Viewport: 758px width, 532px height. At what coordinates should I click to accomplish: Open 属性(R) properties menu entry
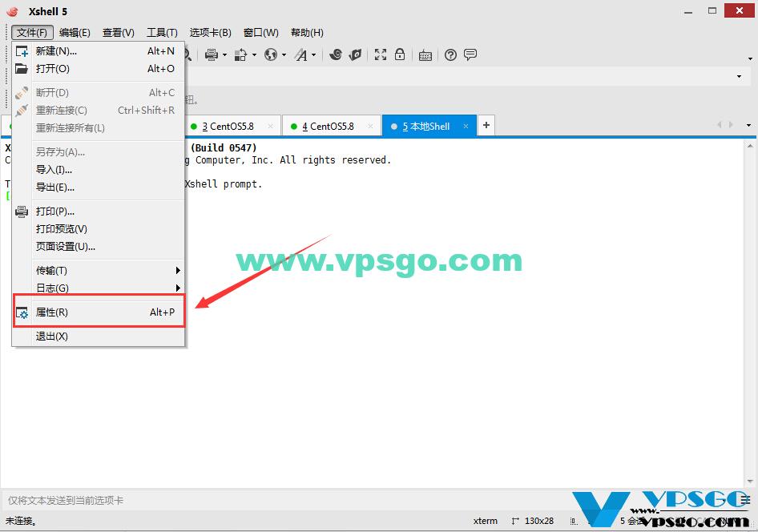pos(99,312)
